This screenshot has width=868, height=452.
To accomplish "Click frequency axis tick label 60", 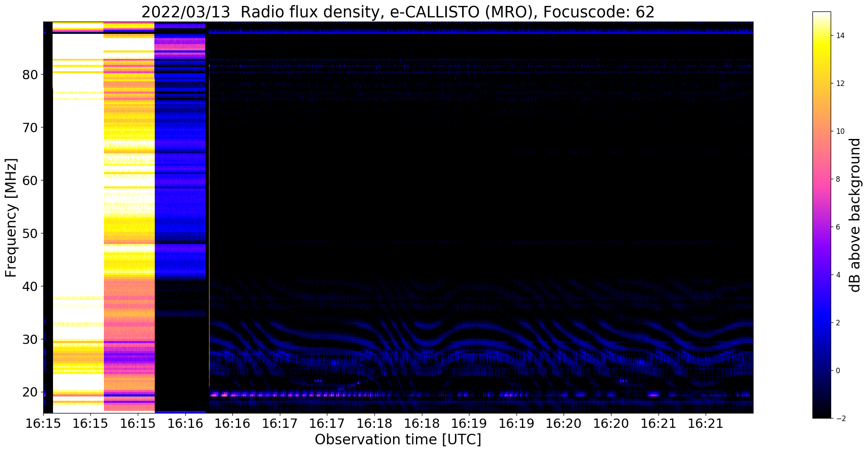I will 31,180.
